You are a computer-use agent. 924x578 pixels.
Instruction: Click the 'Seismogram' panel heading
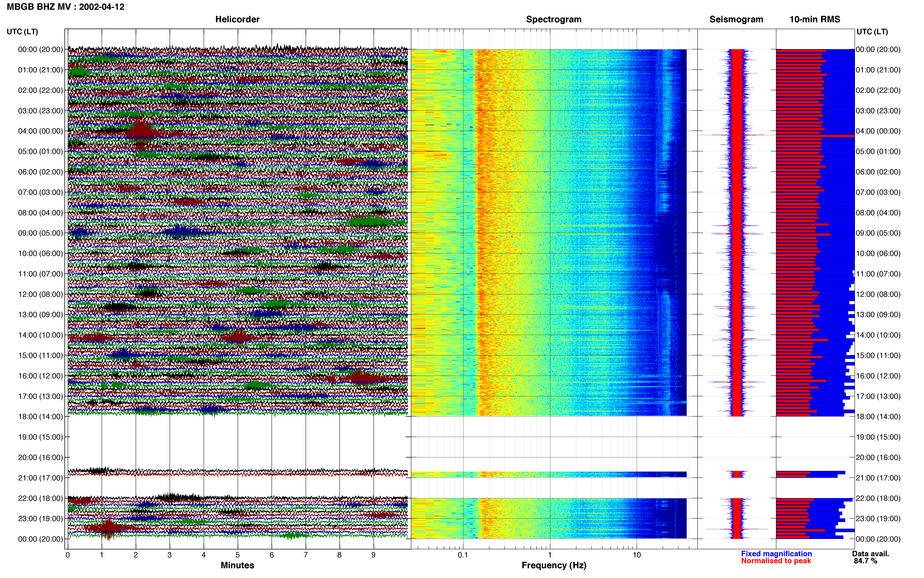tap(736, 19)
